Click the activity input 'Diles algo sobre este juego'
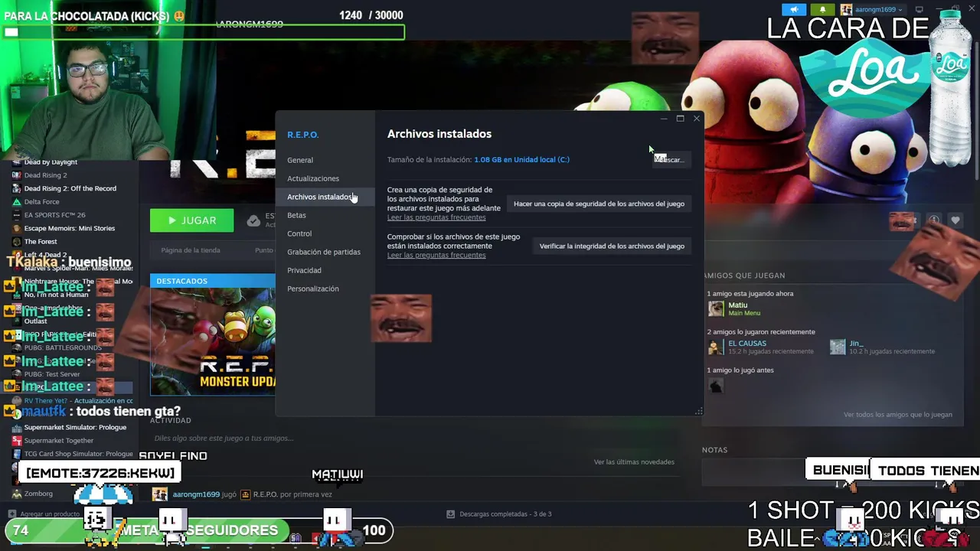Viewport: 980px width, 551px height. click(224, 439)
